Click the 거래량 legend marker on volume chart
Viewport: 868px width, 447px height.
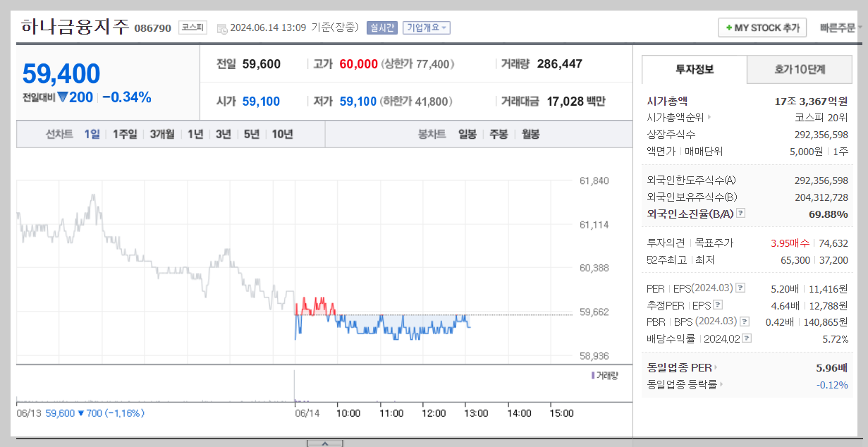click(592, 376)
